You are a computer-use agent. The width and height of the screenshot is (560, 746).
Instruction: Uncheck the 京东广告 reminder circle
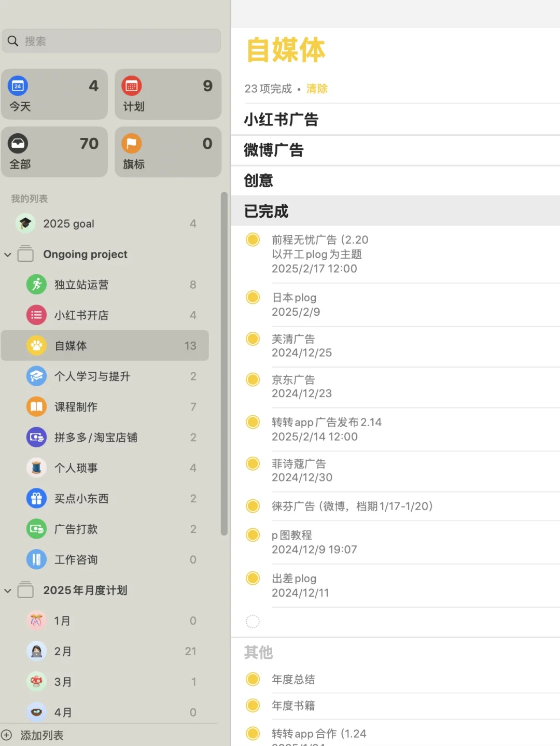(x=253, y=379)
